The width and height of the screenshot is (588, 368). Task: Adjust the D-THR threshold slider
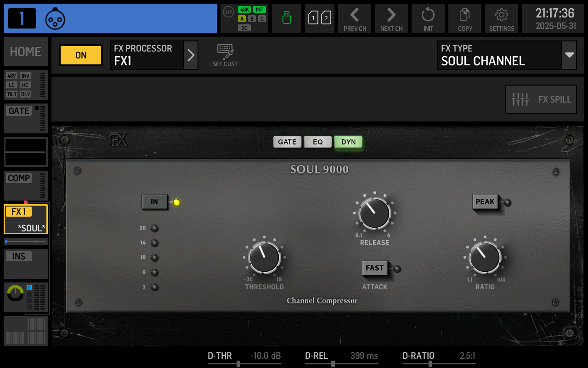pyautogui.click(x=238, y=363)
